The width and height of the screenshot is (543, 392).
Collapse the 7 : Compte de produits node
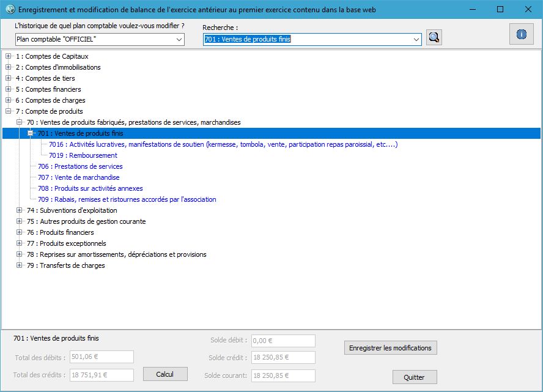pos(9,111)
